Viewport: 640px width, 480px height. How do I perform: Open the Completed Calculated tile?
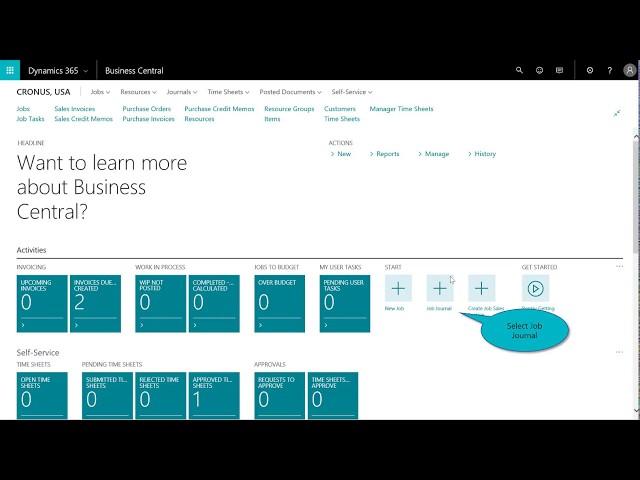click(214, 304)
